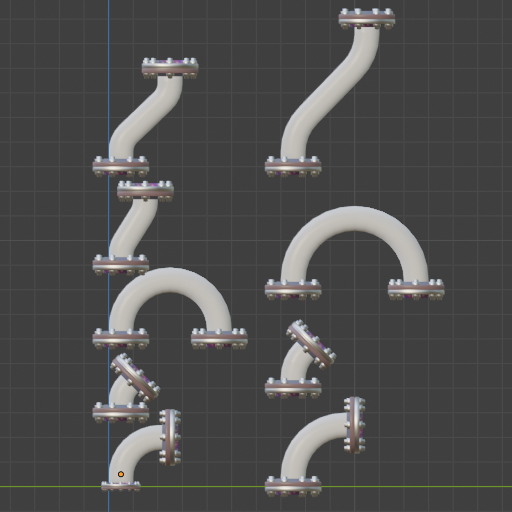This screenshot has height=512, width=512.
Task: Click the right flange of the large U-bend
Action: click(x=416, y=290)
